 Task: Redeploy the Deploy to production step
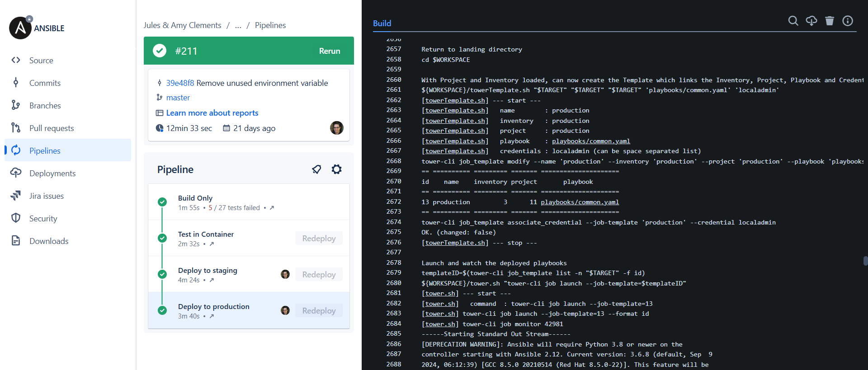(x=319, y=310)
